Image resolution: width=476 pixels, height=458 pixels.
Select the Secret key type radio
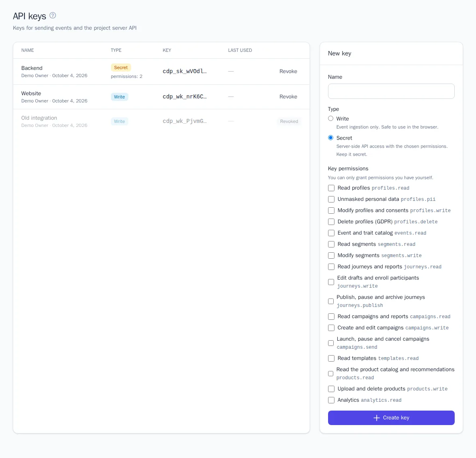pyautogui.click(x=330, y=138)
